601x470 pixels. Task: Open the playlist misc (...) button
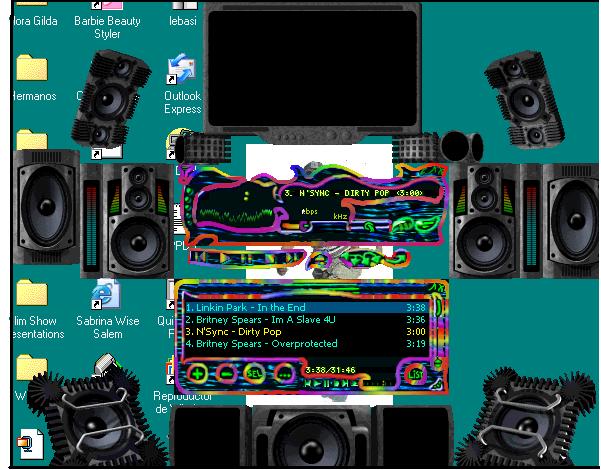[284, 375]
